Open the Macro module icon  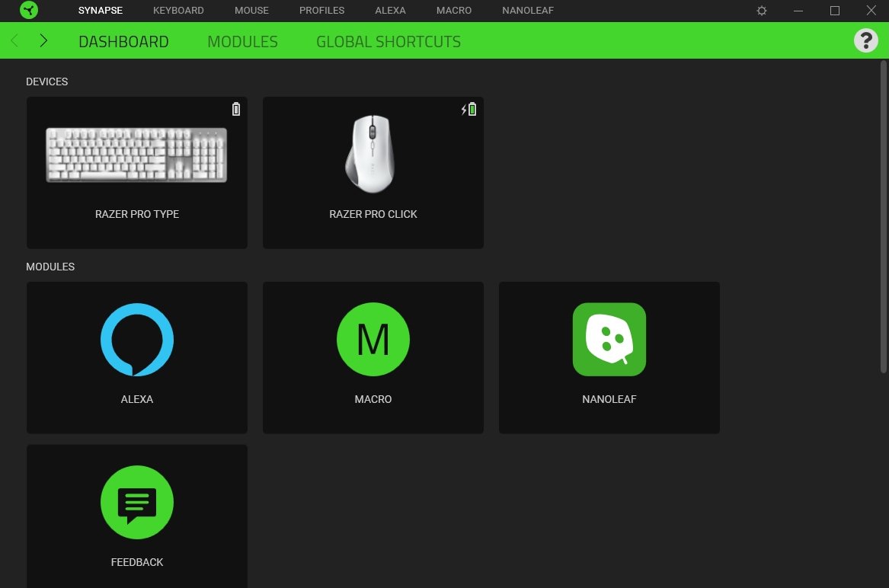(373, 340)
